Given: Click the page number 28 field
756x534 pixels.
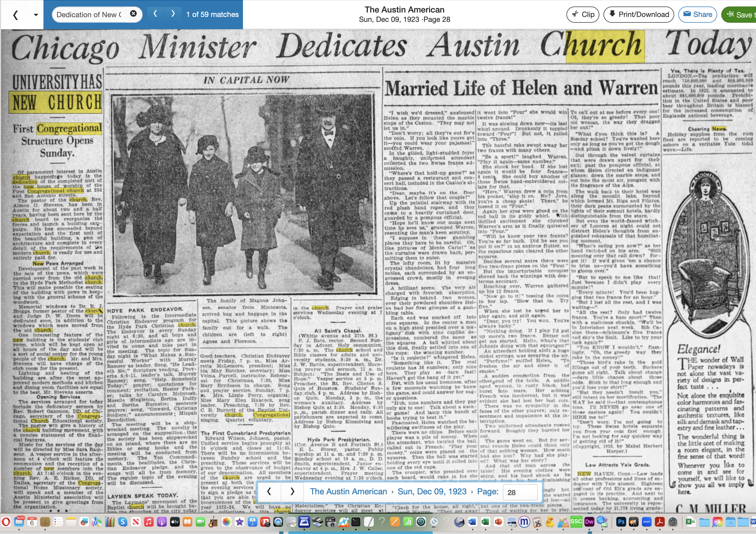Looking at the screenshot, I should pos(520,492).
